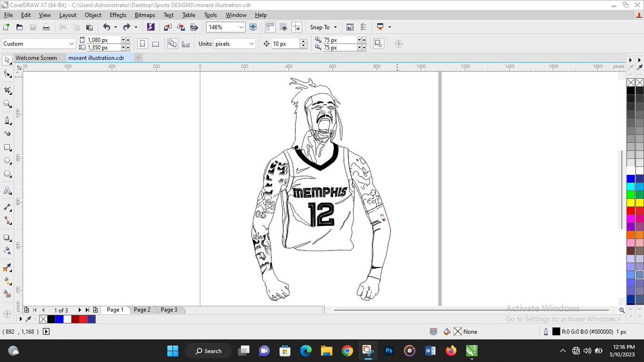The width and height of the screenshot is (644, 362).
Task: Select the Transparency tool
Action: tap(8, 250)
